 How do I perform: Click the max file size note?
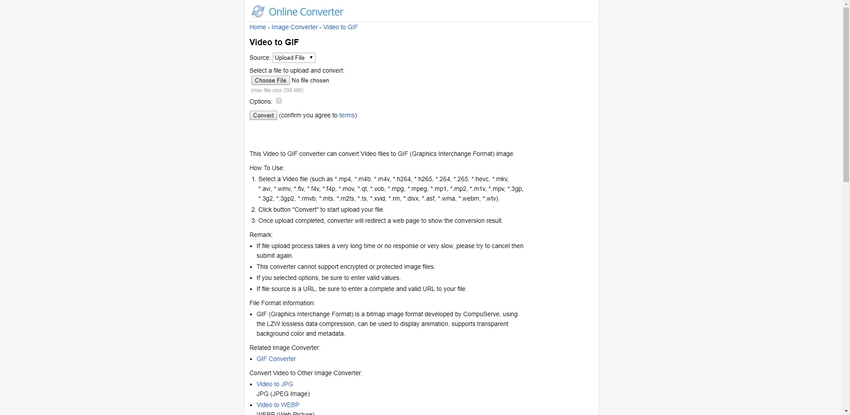pos(277,90)
